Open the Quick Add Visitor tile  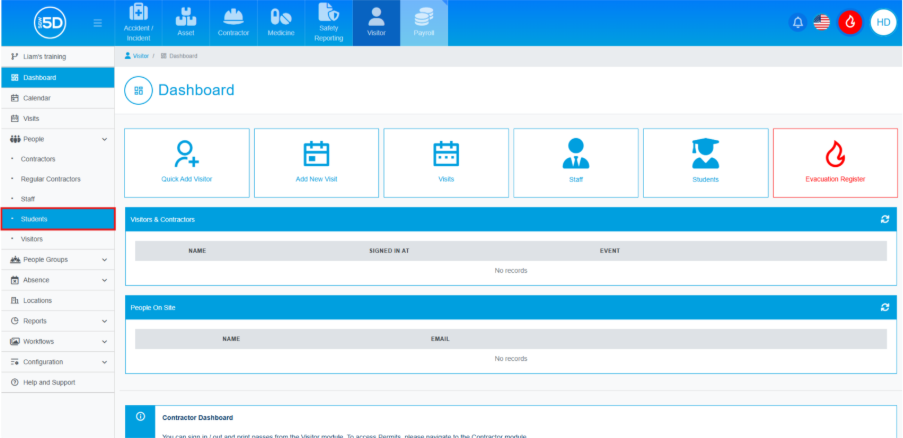click(x=187, y=162)
